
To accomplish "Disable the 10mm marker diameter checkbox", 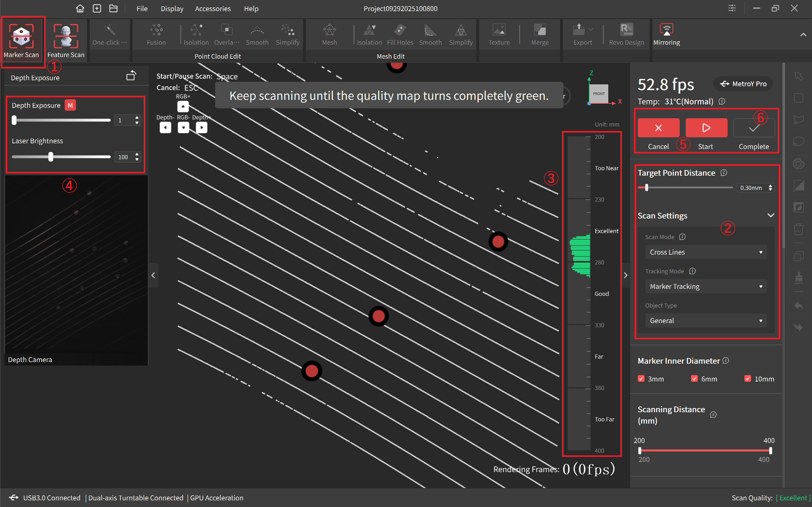I will pos(748,379).
